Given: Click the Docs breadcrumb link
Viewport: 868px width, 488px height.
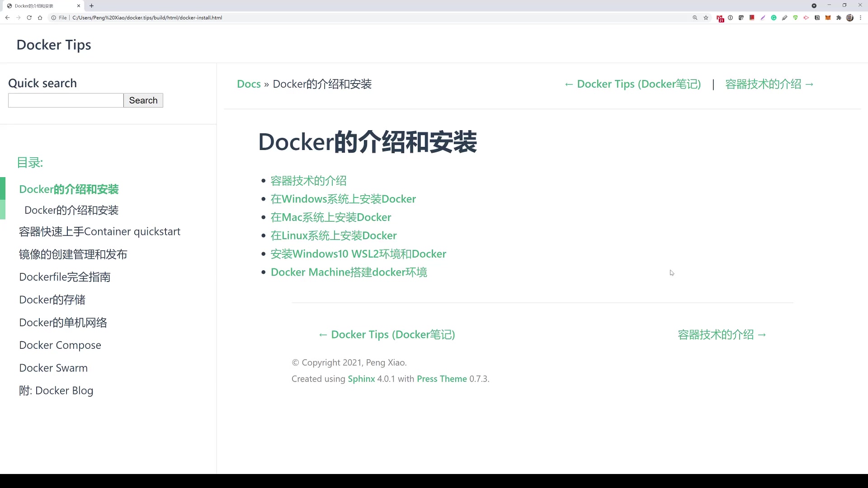Looking at the screenshot, I should (x=249, y=84).
